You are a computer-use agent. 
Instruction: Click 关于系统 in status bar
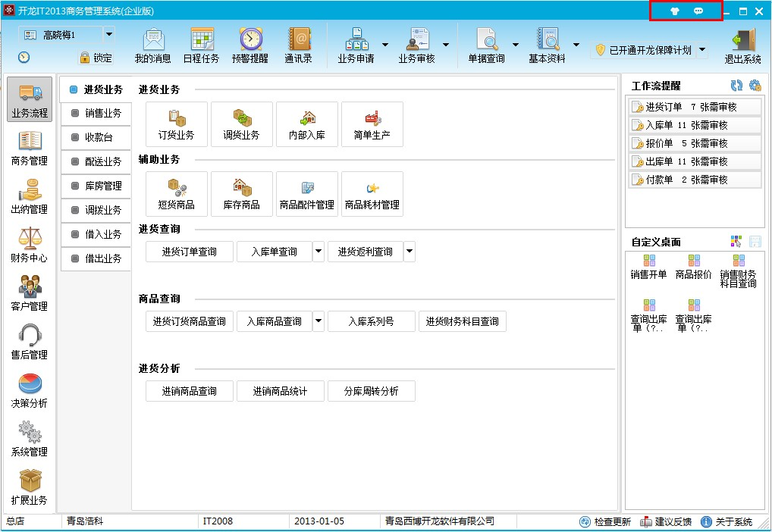[x=726, y=521]
